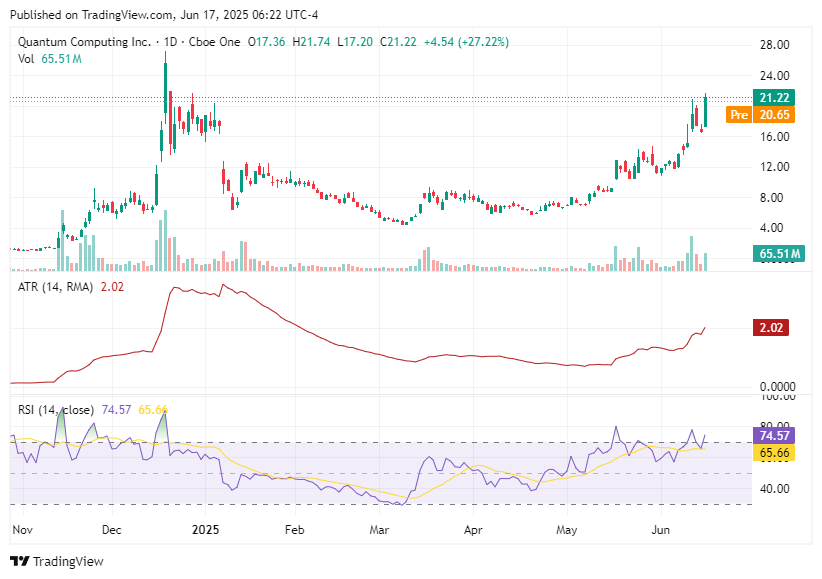This screenshot has height=579, width=822.
Task: Click the close value C21.22
Action: pos(398,42)
